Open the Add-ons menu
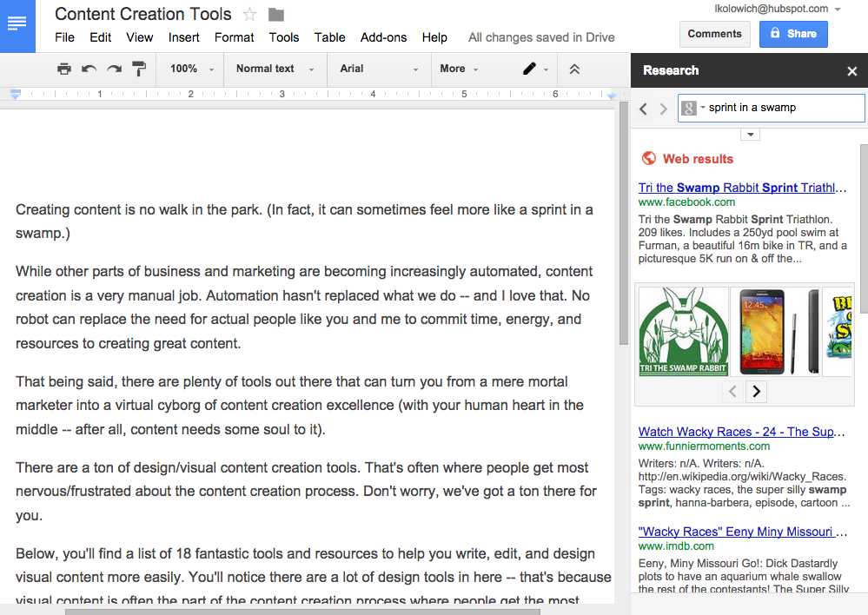This screenshot has height=615, width=868. point(383,37)
